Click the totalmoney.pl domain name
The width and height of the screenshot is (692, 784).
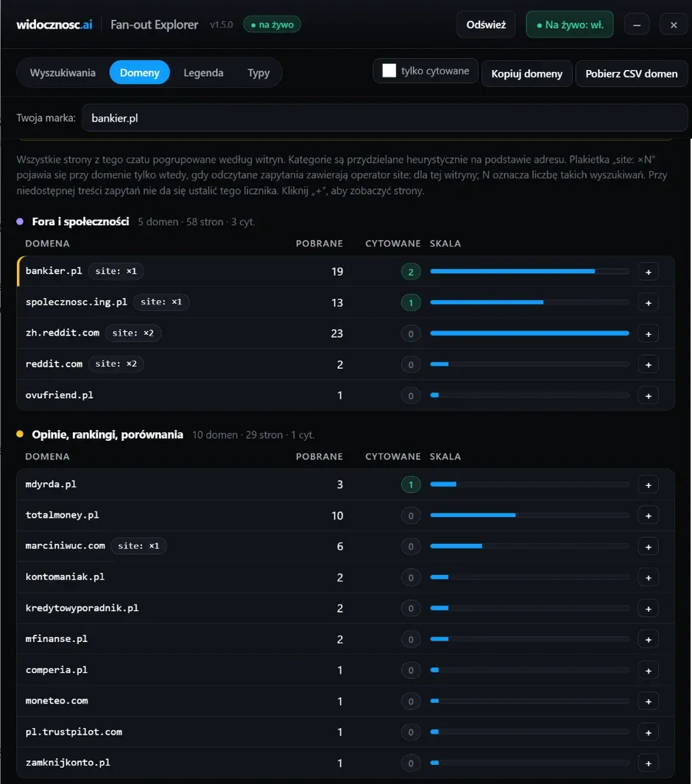click(x=62, y=515)
